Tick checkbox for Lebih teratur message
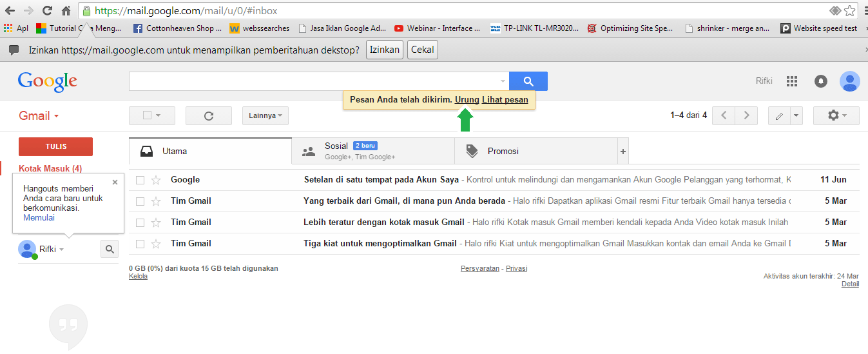This screenshot has height=354, width=868. (x=140, y=222)
